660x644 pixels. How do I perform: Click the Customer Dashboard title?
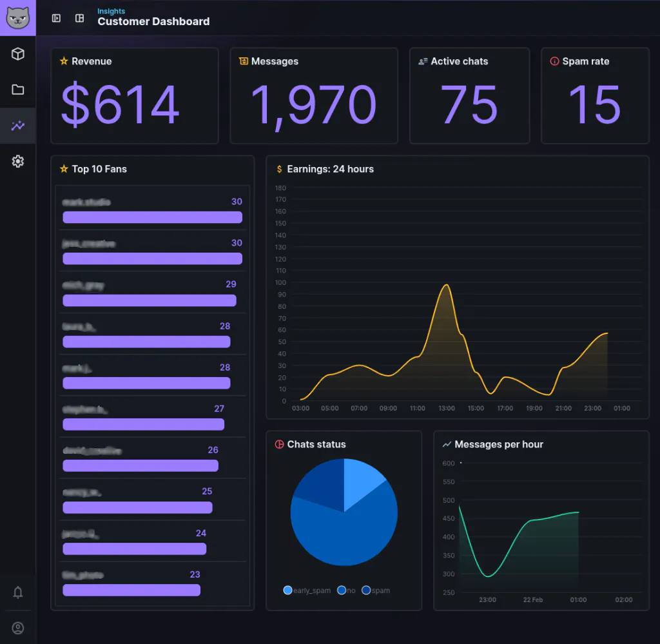pyautogui.click(x=153, y=21)
